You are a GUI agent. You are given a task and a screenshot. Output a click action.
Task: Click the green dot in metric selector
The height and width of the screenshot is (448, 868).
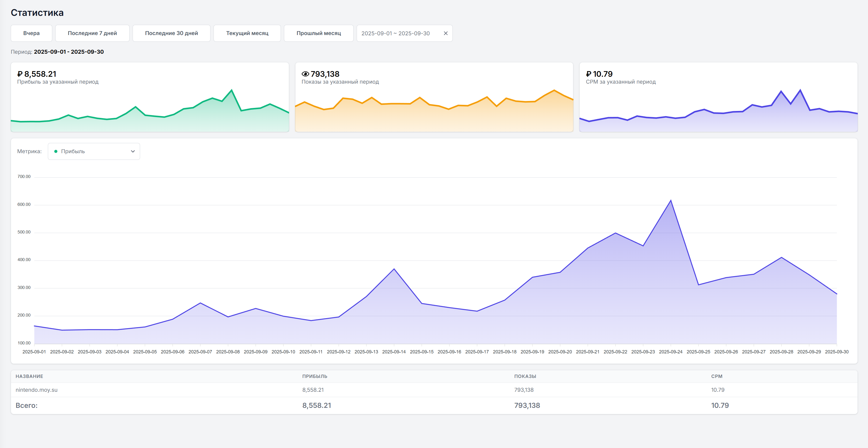pyautogui.click(x=56, y=151)
